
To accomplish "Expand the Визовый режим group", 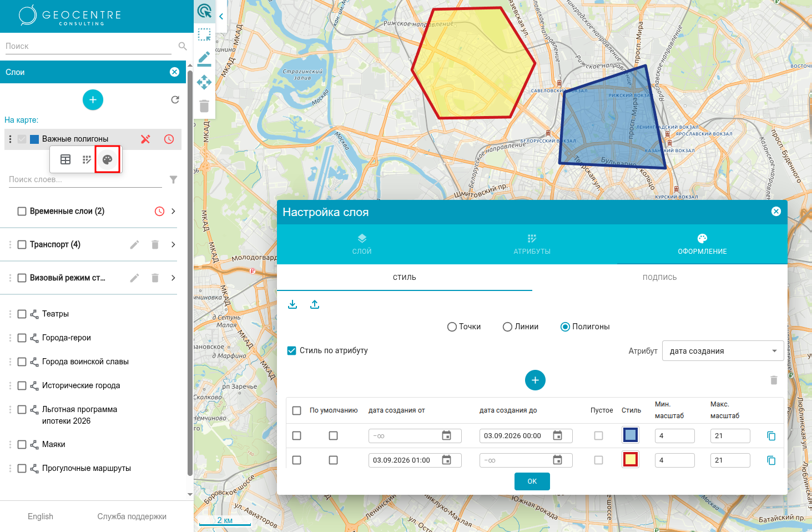I will click(173, 278).
